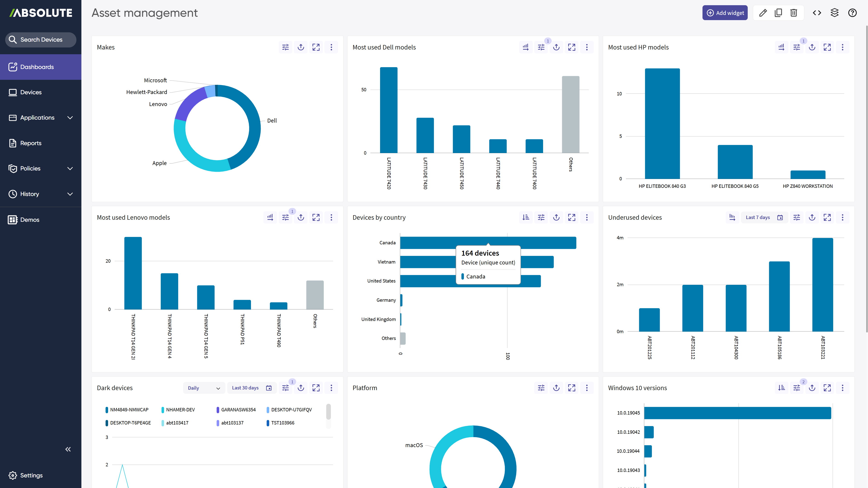Open Devices in the sidebar
The image size is (868, 488).
pyautogui.click(x=41, y=92)
